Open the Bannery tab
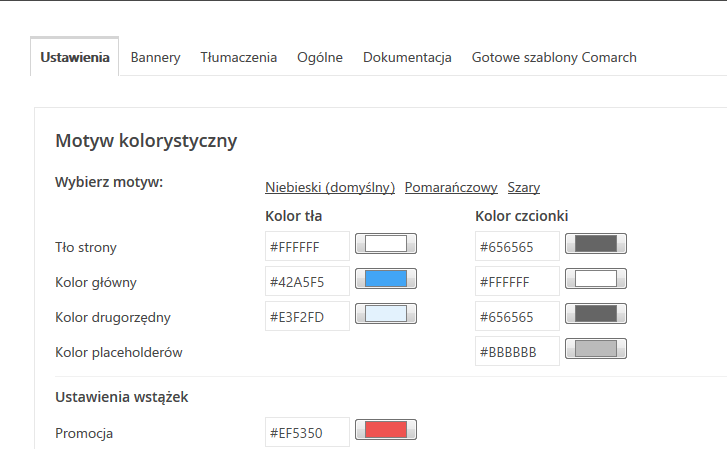Image resolution: width=727 pixels, height=449 pixels. pos(155,58)
